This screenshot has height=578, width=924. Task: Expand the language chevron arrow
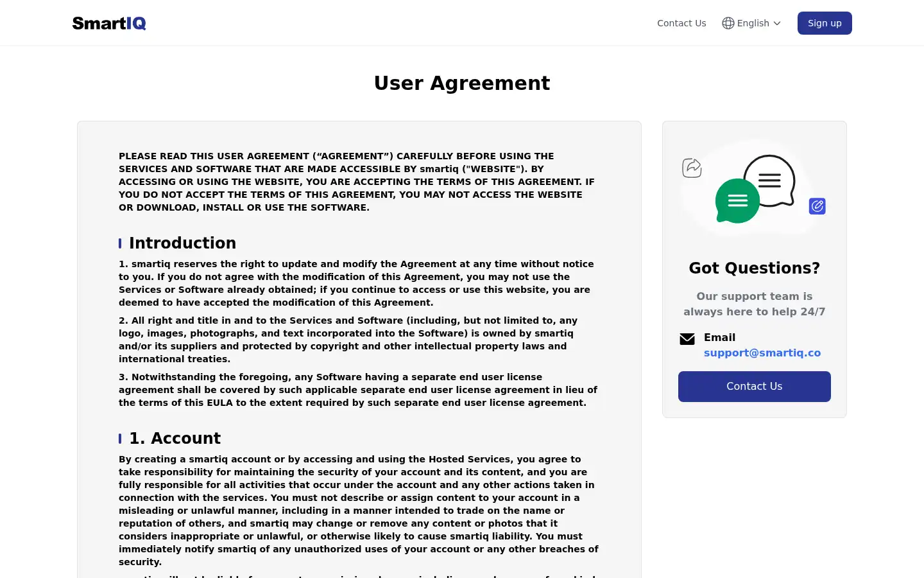click(777, 23)
